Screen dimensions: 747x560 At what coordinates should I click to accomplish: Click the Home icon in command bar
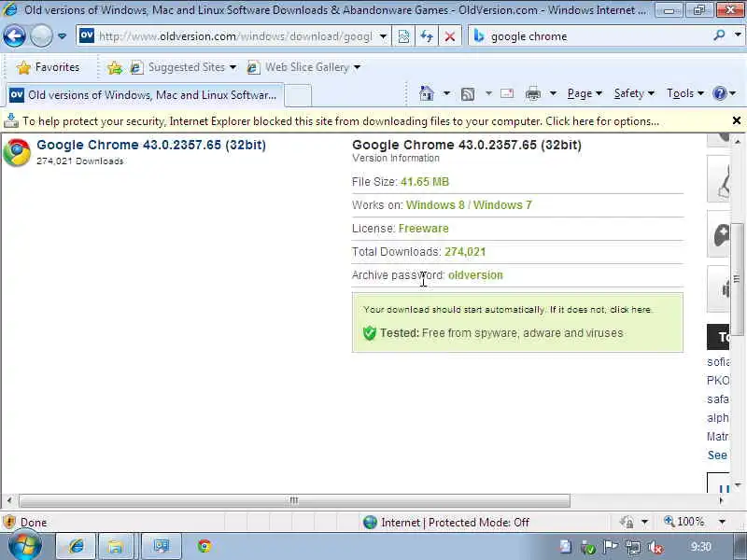pyautogui.click(x=427, y=93)
